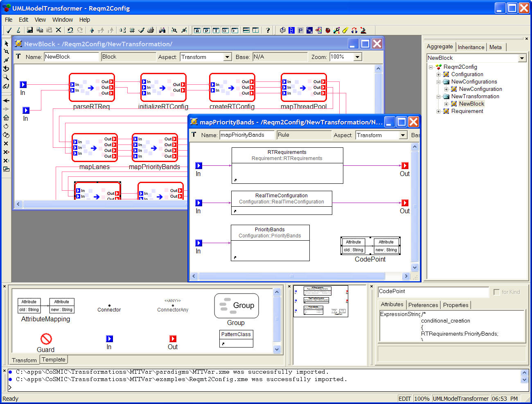Viewport: 532px width, 404px height.
Task: Click the Print icon in the toolbar
Action: click(x=151, y=30)
